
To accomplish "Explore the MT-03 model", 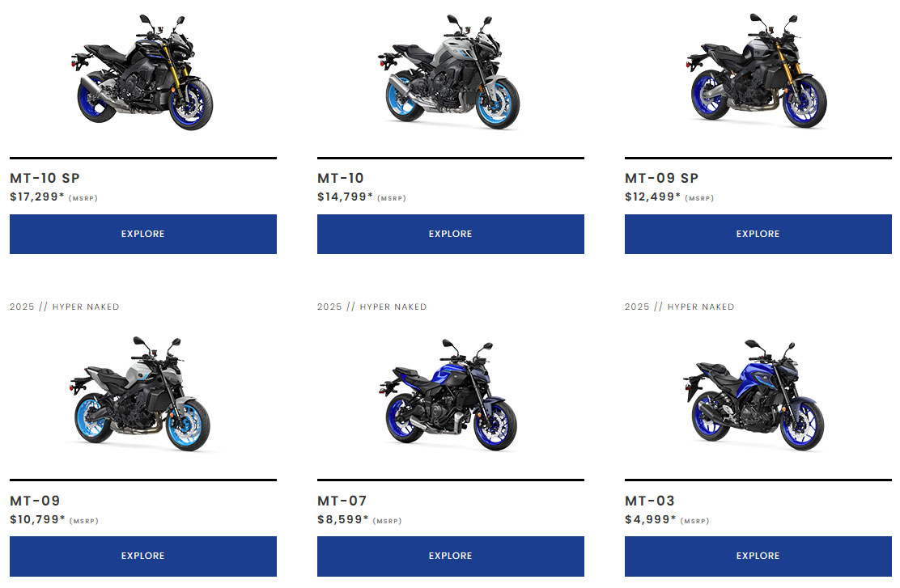I will pos(758,556).
